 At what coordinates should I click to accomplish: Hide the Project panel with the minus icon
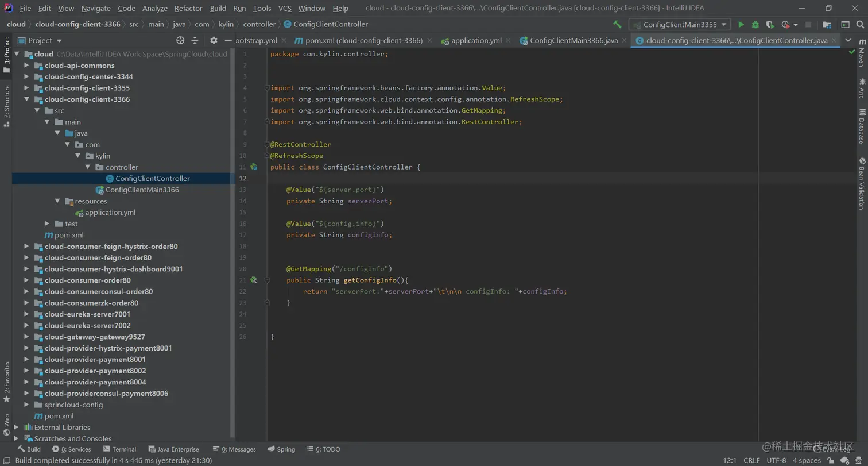pyautogui.click(x=228, y=40)
